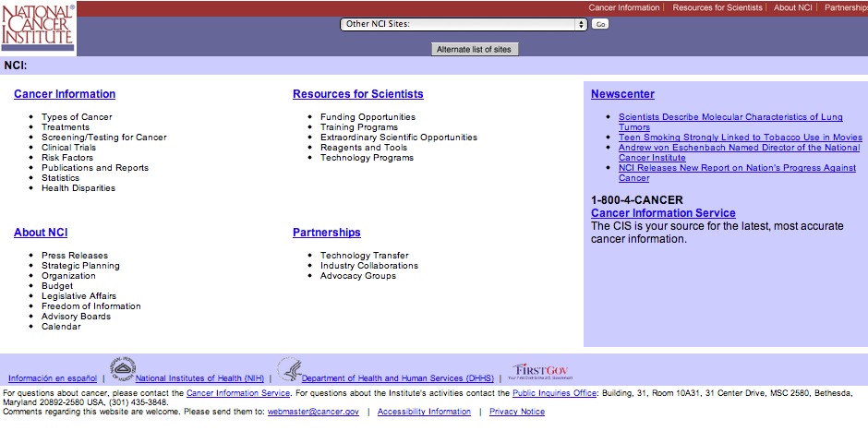
Task: Open the Partnerships heading link
Action: (x=327, y=233)
